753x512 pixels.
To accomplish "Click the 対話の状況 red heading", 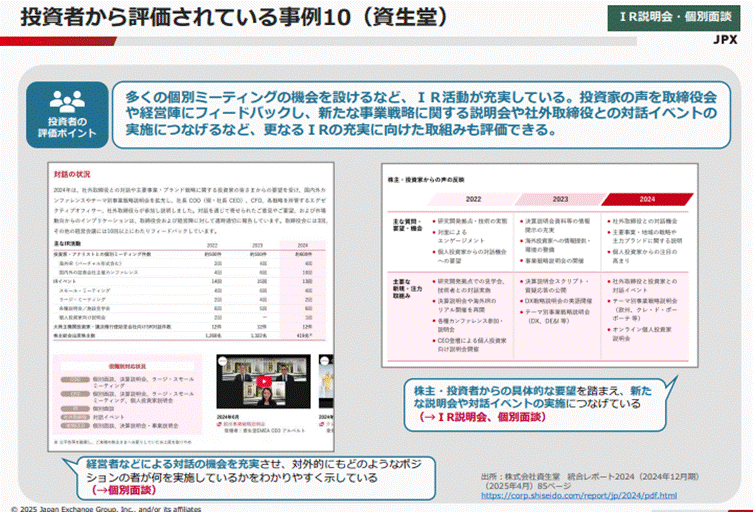I will pos(74,175).
